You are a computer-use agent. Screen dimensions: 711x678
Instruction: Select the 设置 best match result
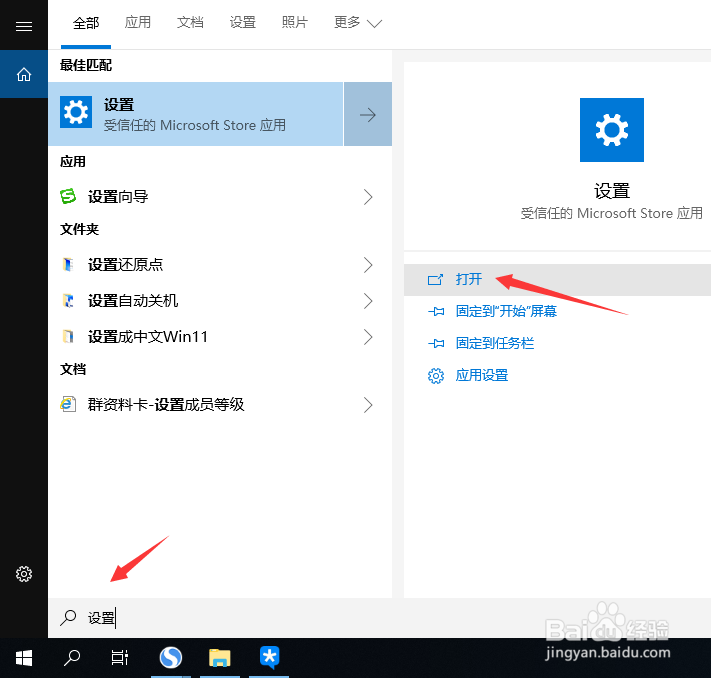pos(195,114)
